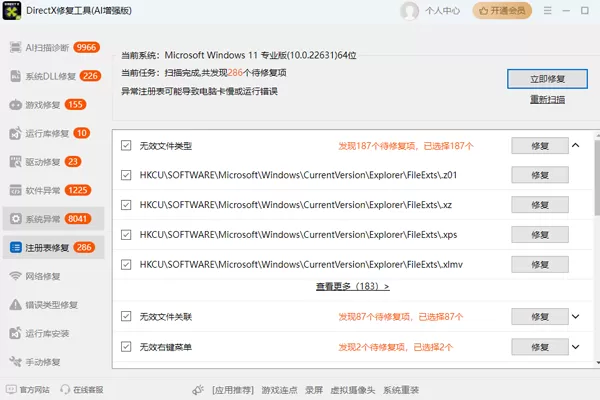This screenshot has height=400, width=600.
Task: Click 查看更多（183）link
Action: point(353,286)
